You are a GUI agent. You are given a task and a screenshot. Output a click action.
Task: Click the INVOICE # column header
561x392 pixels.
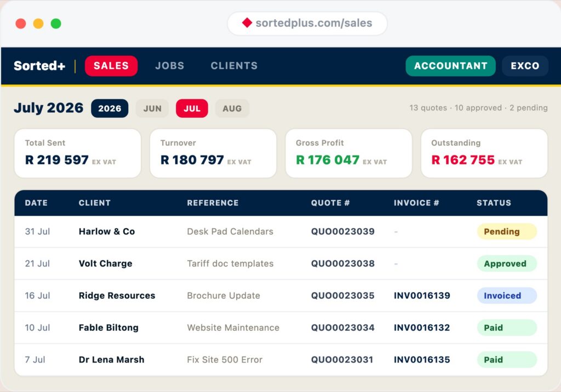point(416,203)
